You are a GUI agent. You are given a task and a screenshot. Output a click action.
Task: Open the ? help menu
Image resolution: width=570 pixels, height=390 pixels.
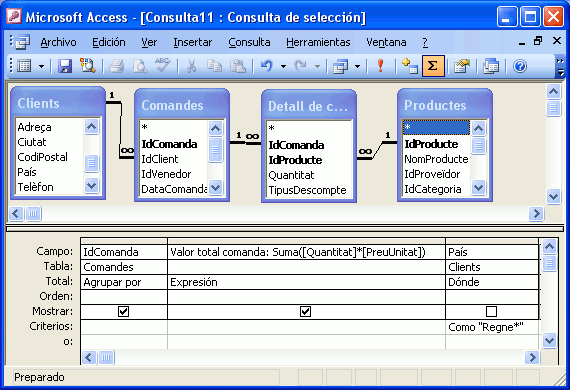(425, 43)
